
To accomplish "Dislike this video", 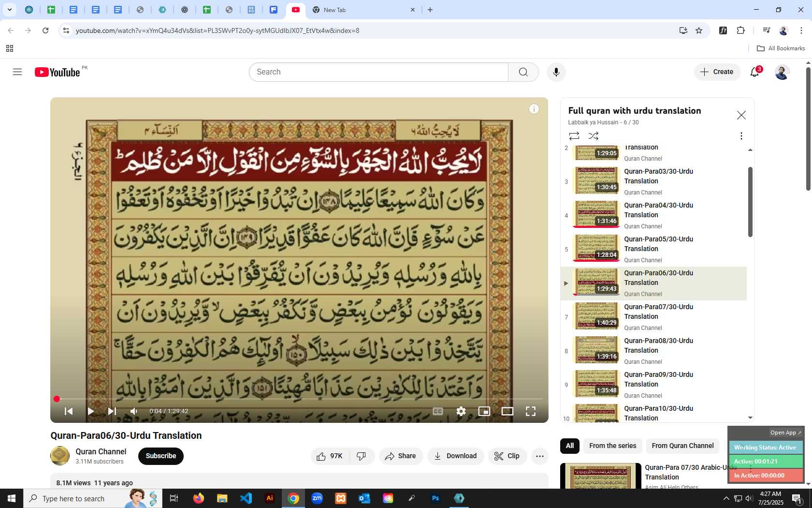I will pos(362,456).
